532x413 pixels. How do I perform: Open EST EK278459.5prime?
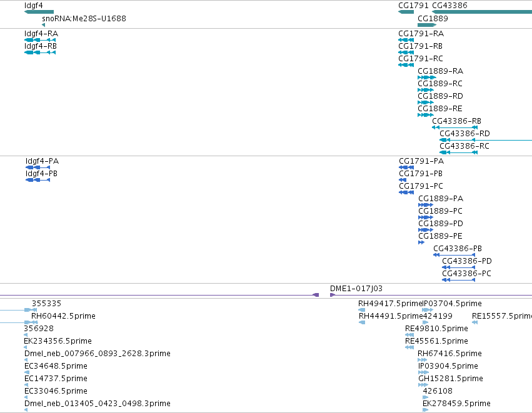[x=457, y=404]
